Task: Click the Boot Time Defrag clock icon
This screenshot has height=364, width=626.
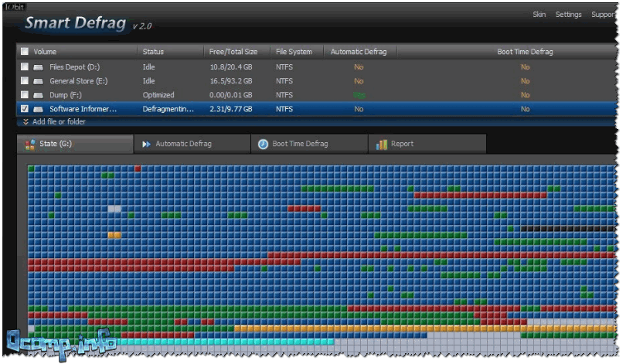Action: click(x=263, y=144)
